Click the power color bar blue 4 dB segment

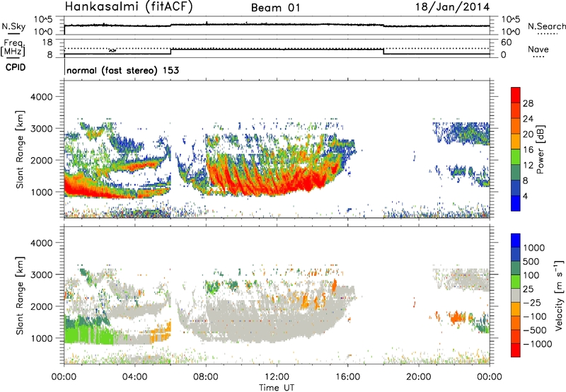pos(516,203)
